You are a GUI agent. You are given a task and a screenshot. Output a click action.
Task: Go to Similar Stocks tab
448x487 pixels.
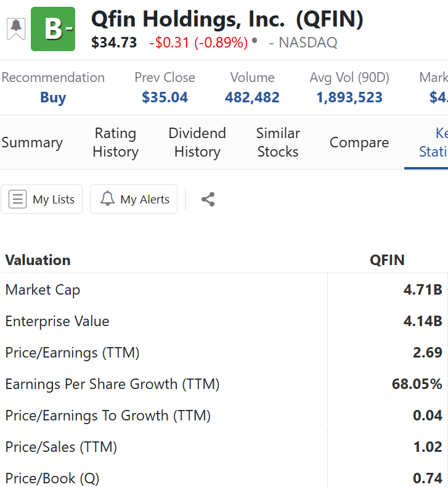coord(278,142)
